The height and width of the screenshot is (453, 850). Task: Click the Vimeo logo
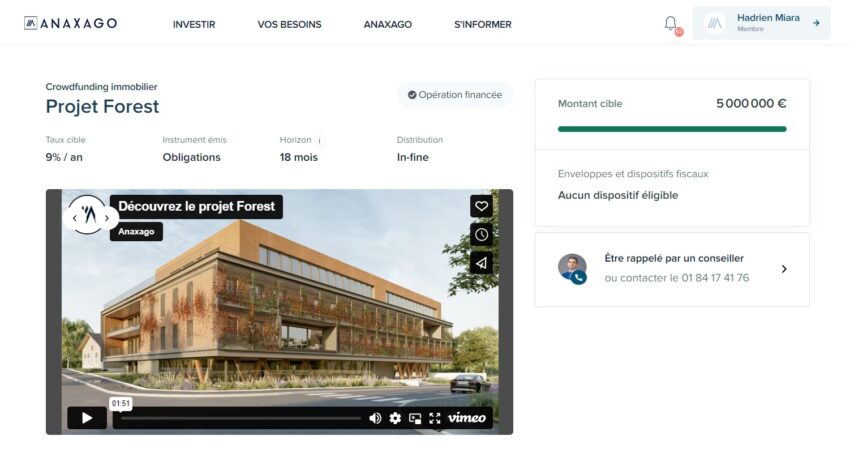tap(467, 418)
